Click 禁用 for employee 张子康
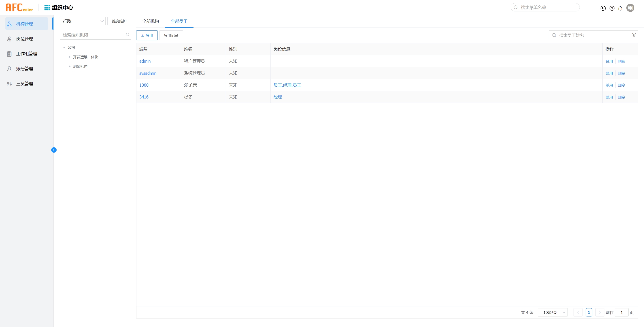Screen dimensions: 644x327 (609, 85)
